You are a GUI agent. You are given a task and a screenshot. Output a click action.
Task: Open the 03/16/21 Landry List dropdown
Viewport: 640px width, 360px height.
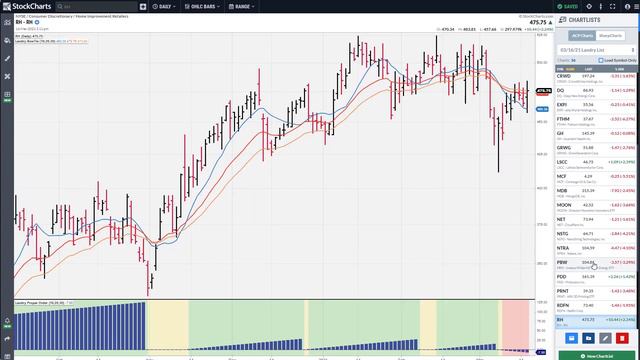(597, 50)
